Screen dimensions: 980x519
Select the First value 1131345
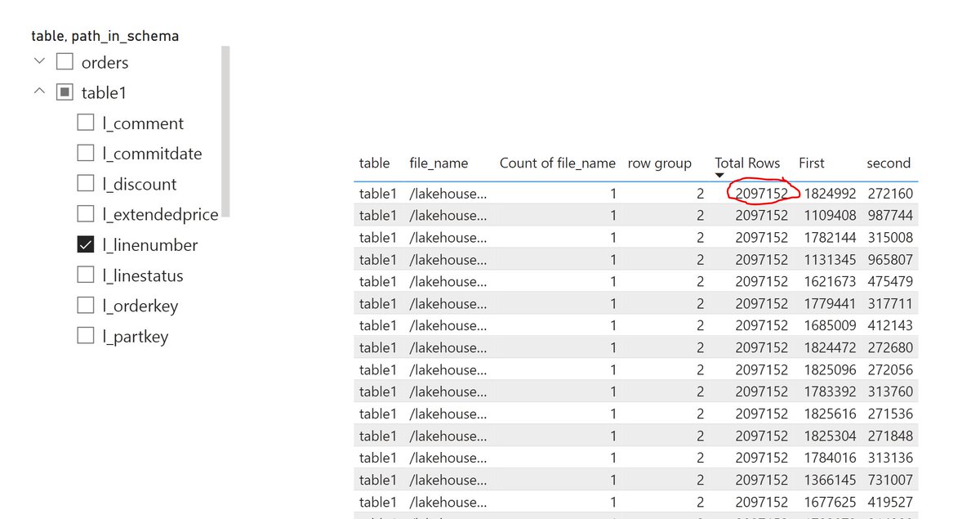pyautogui.click(x=830, y=260)
